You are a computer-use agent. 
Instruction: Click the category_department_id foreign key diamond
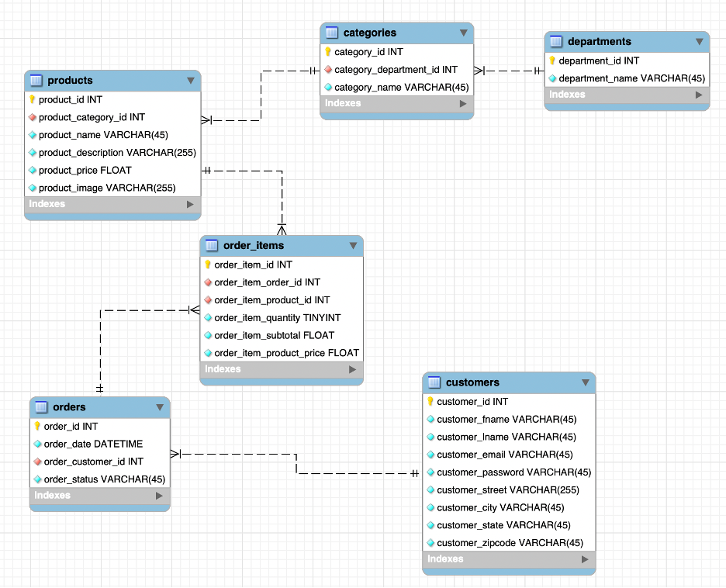[x=328, y=70]
